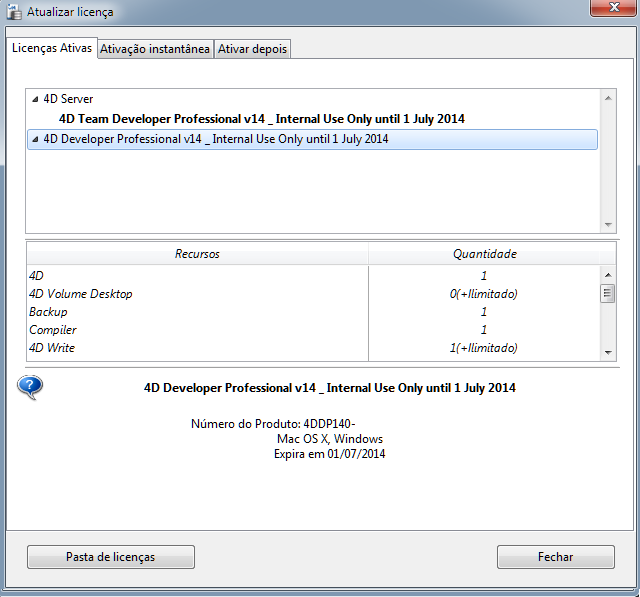Switch to the Licenças Ativas tab
Screen dimensions: 640x597
click(52, 48)
